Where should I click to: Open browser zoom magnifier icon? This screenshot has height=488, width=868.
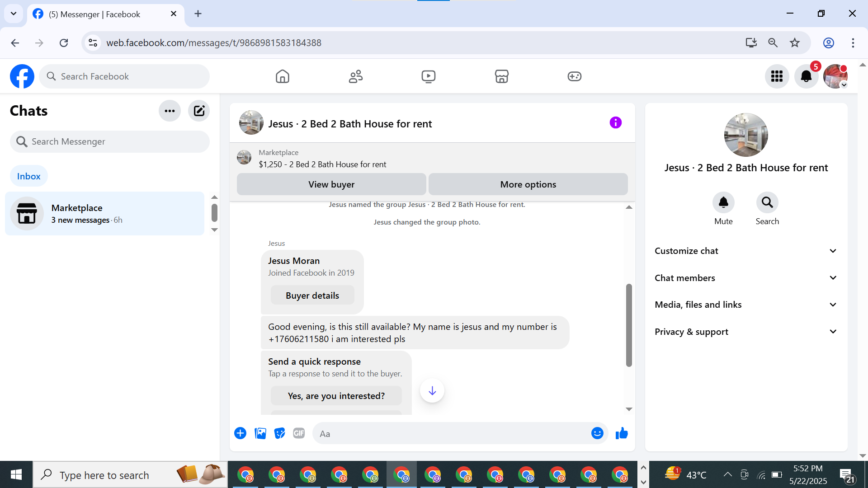point(773,43)
